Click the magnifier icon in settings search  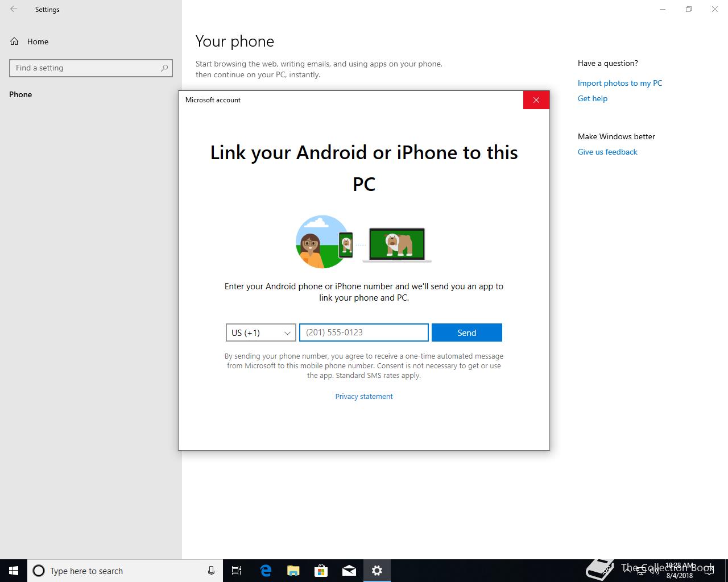click(x=164, y=68)
